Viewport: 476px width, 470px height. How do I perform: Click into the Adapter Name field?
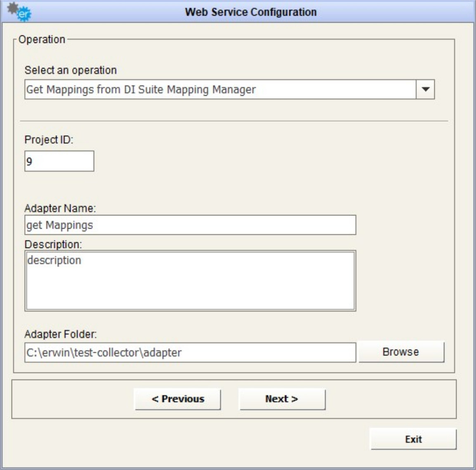tap(190, 225)
